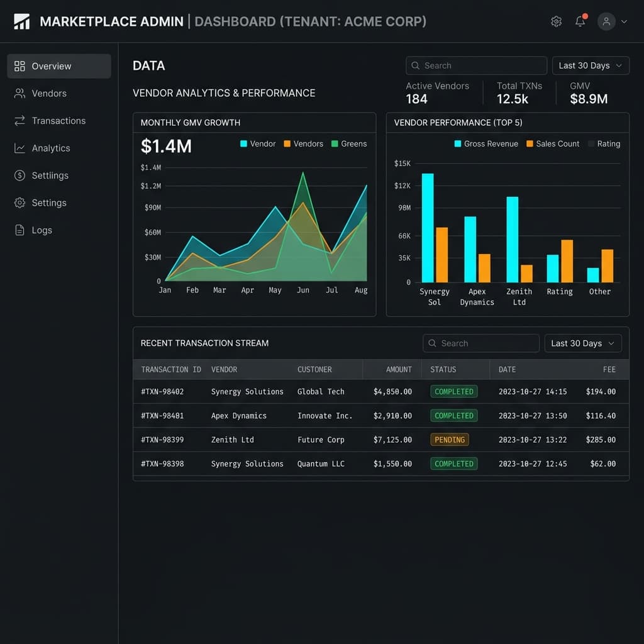
Task: Focus the transaction stream search field
Action: (x=481, y=343)
